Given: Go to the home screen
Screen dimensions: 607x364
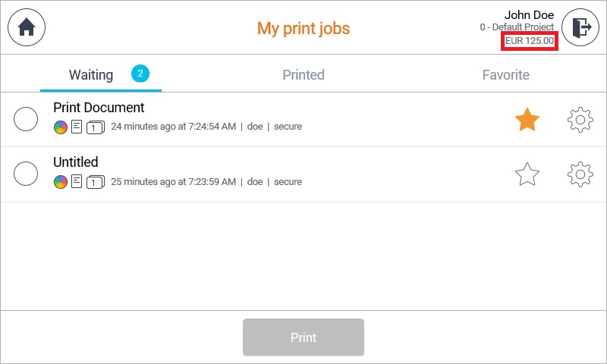Looking at the screenshot, I should pyautogui.click(x=27, y=28).
